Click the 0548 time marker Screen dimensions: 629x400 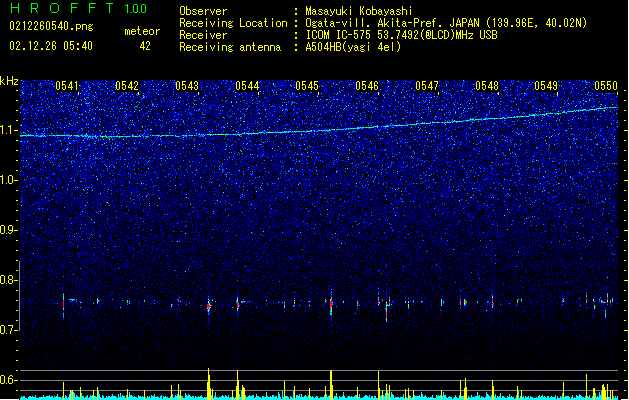(487, 86)
